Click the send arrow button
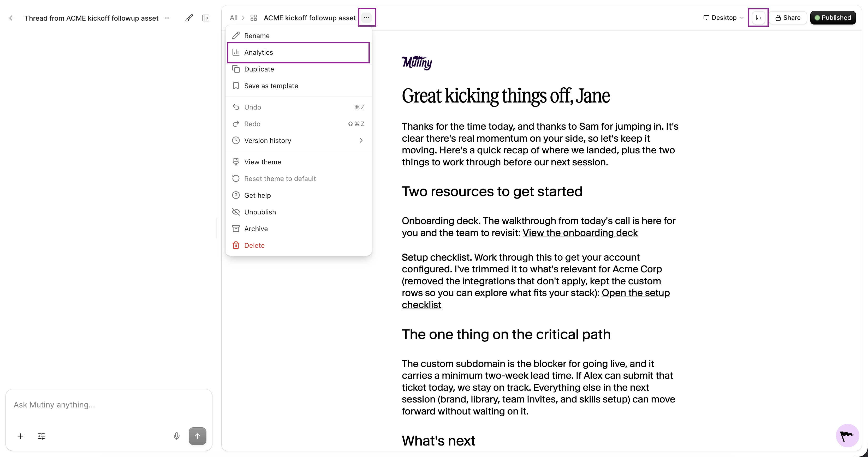868x457 pixels. (x=198, y=436)
